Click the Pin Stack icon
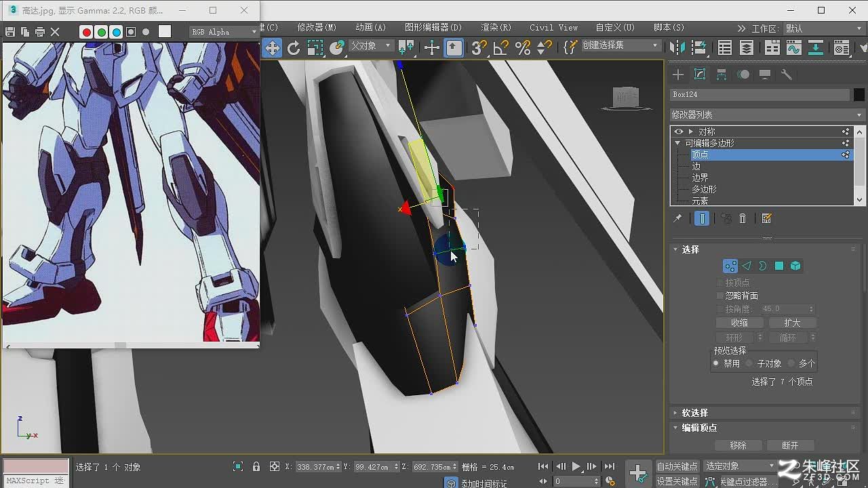Screen dimensions: 868x488 (677, 218)
